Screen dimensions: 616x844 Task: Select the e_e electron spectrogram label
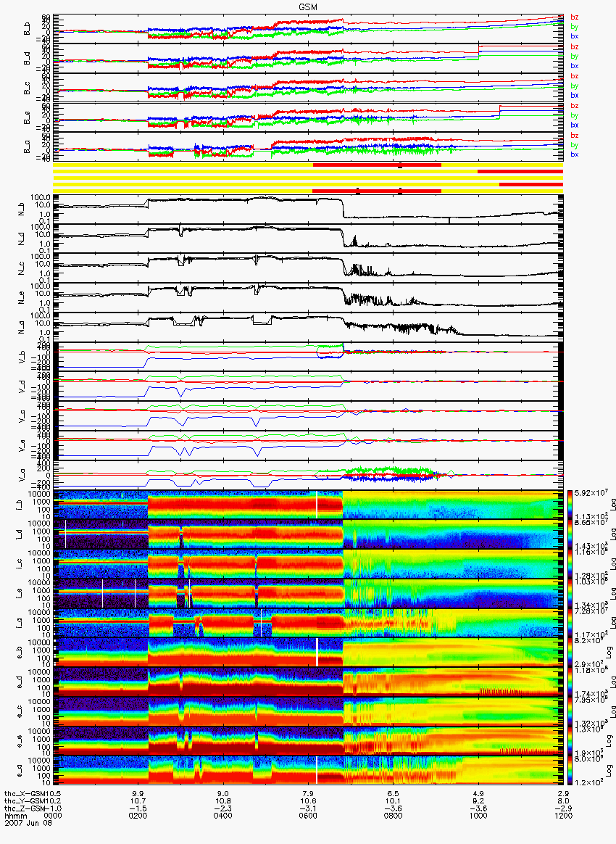pyautogui.click(x=20, y=741)
